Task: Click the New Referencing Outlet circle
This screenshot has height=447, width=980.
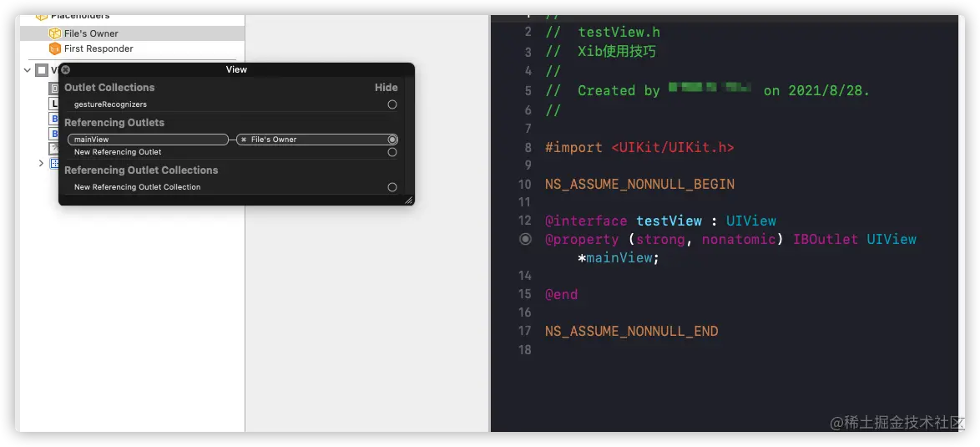Action: pos(391,152)
